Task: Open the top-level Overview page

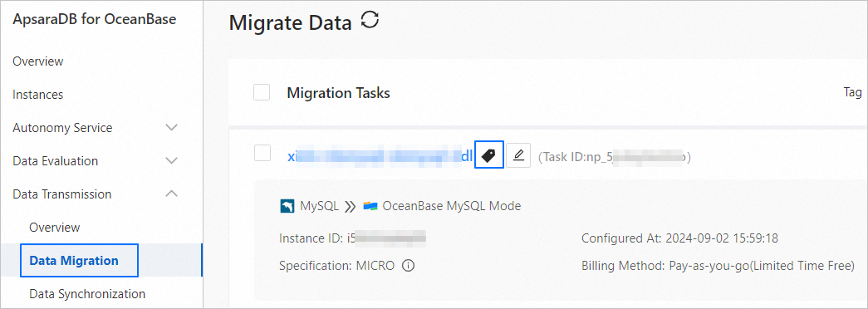Action: tap(38, 61)
